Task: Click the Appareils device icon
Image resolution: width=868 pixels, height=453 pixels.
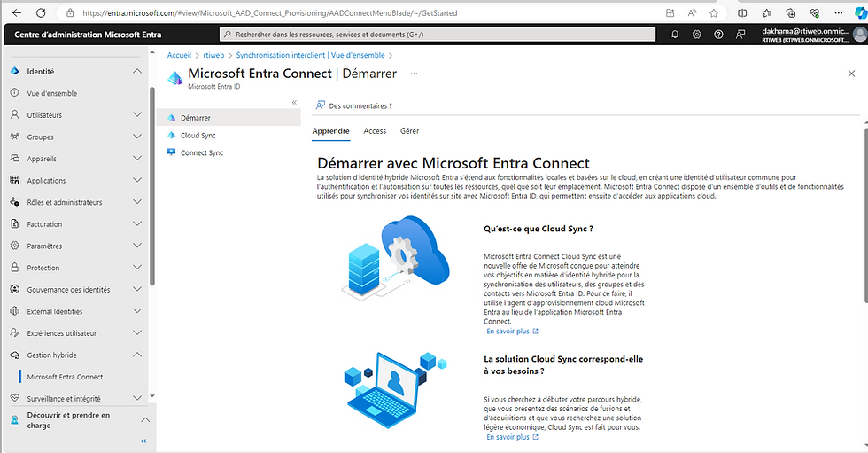Action: [x=15, y=159]
